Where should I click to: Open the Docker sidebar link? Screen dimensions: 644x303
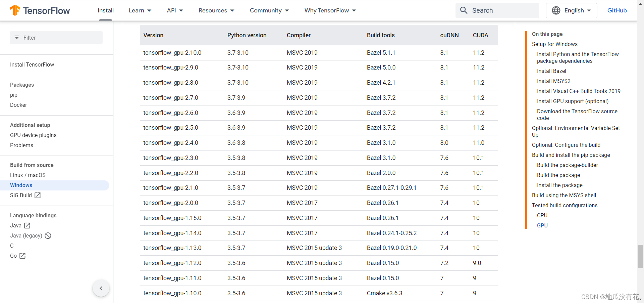click(x=18, y=105)
